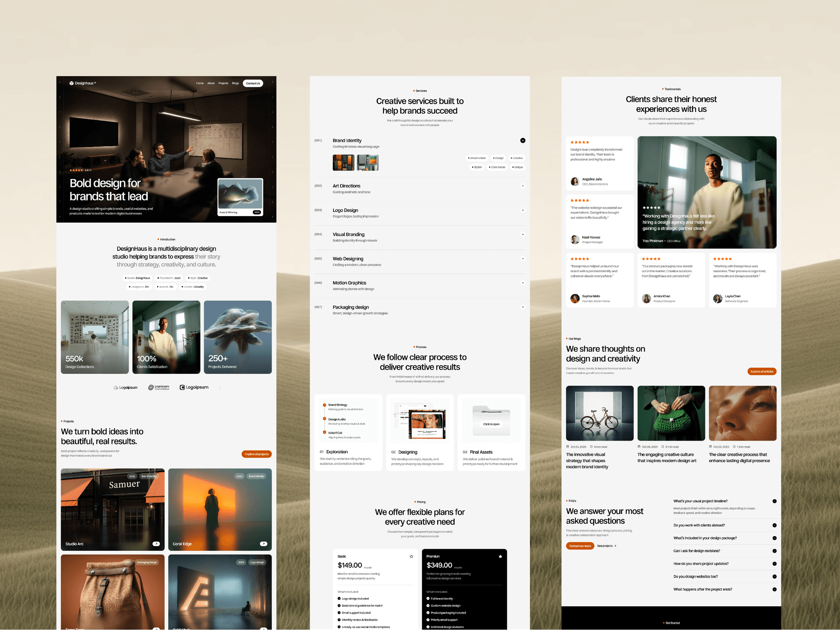Click Angeline Julie's avatar in testimonials
The height and width of the screenshot is (630, 840).
[575, 181]
